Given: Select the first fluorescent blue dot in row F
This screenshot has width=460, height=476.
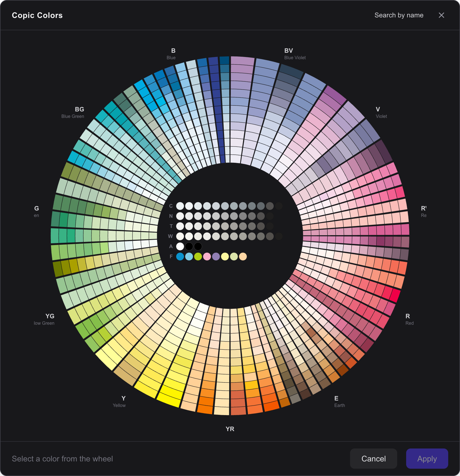Looking at the screenshot, I should [180, 256].
